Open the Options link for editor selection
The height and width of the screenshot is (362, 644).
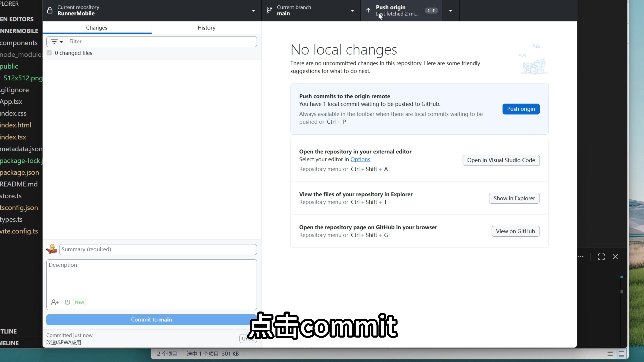coord(360,159)
